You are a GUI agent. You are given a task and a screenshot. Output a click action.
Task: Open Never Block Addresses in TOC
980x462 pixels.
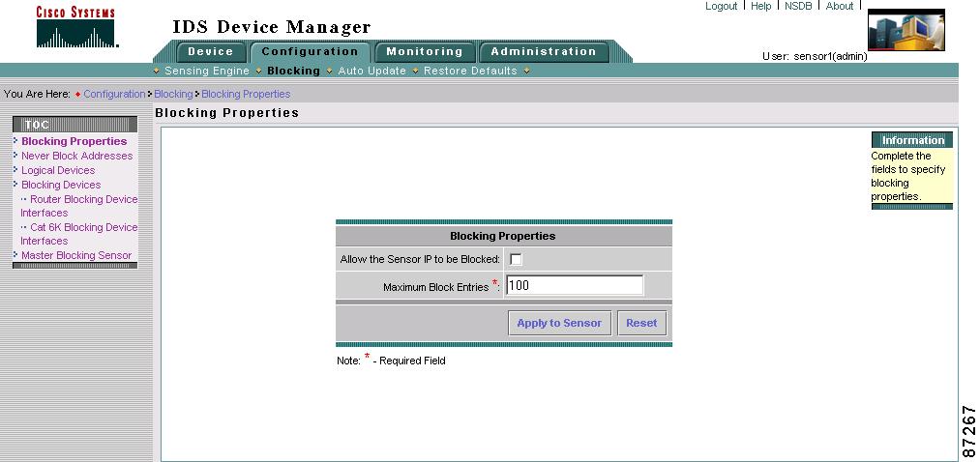point(76,156)
